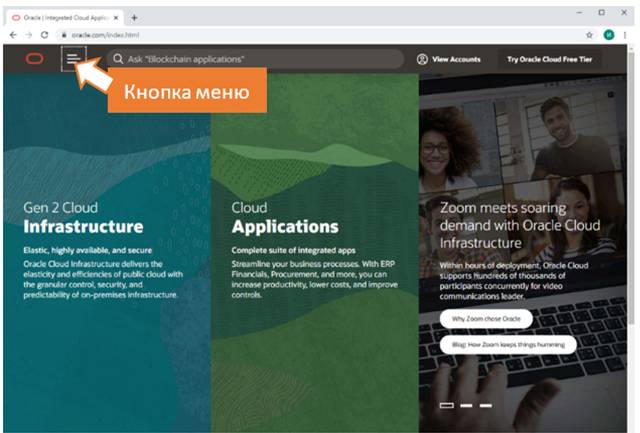Open Chrome profile avatar
Viewport: 640px width, 433px height.
[609, 34]
